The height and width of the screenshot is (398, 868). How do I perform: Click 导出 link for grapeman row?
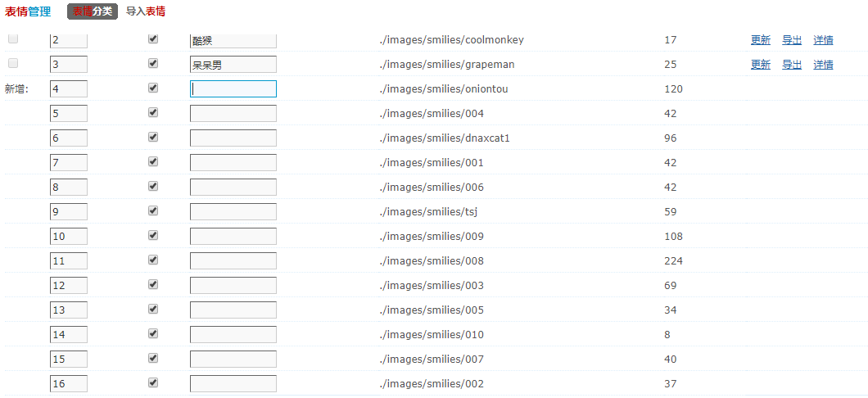792,64
